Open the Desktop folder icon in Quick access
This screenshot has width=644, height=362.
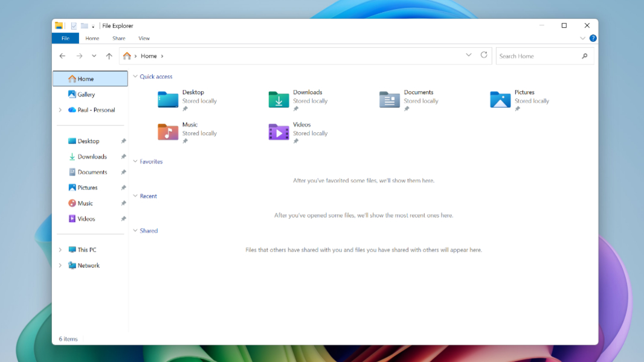coord(168,100)
